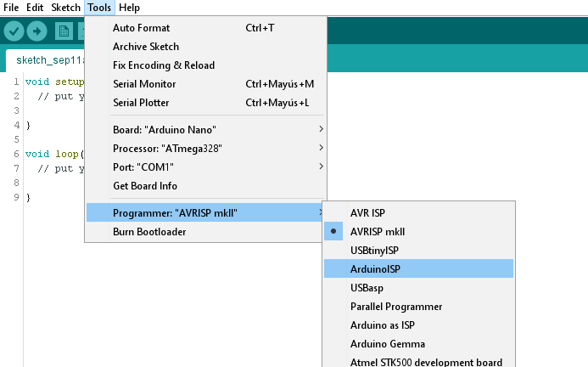Select the AVRISP mkII programmer radio option
This screenshot has width=588, height=367.
tap(378, 231)
